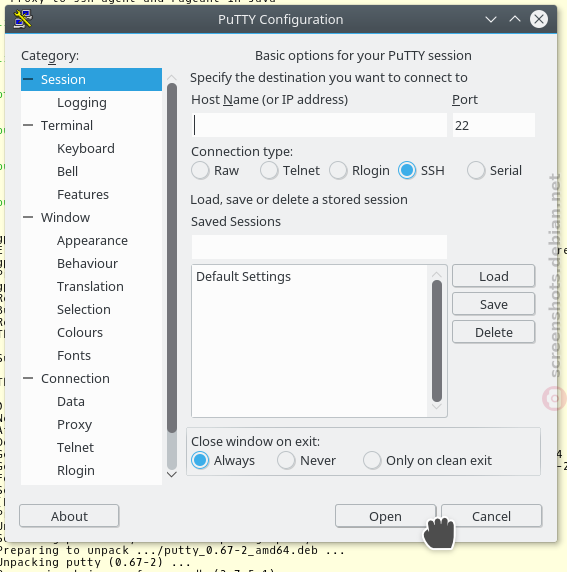Collapse the Terminal category tree
567x572 pixels.
coord(28,125)
